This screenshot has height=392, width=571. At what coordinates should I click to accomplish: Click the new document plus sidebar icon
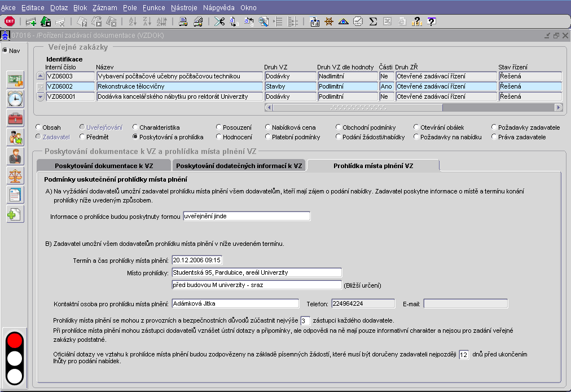(15, 214)
